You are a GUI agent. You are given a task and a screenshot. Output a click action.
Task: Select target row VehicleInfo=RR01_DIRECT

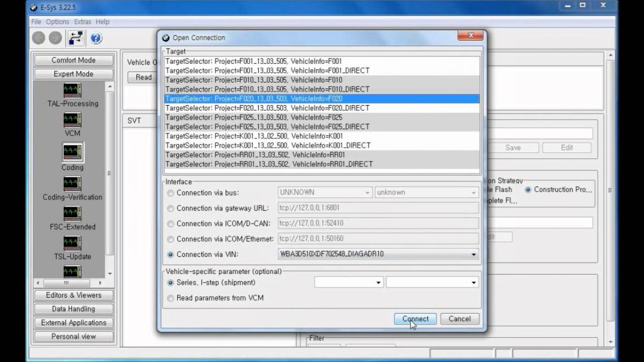[322, 164]
